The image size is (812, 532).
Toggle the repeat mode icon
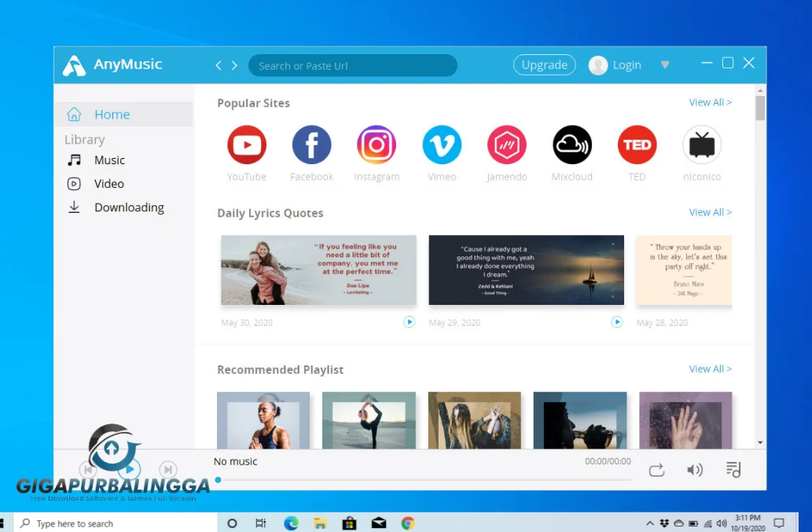click(x=656, y=470)
